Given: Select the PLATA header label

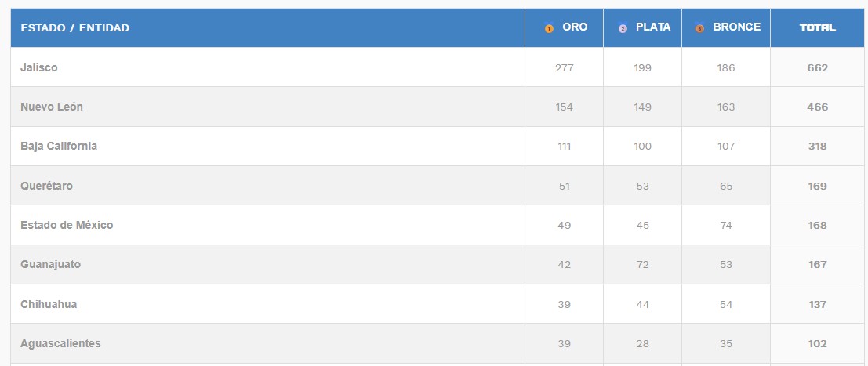Looking at the screenshot, I should click(652, 27).
